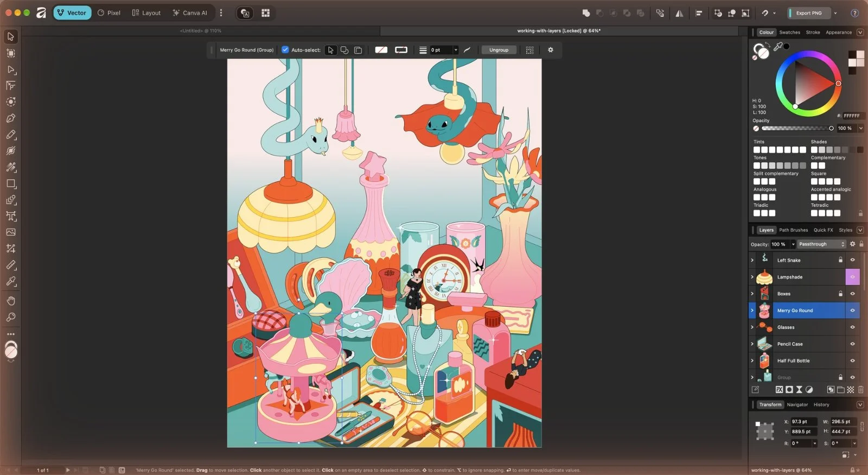Toggle lock on the Boxes layer
Screen dimensions: 868x475
click(840, 294)
